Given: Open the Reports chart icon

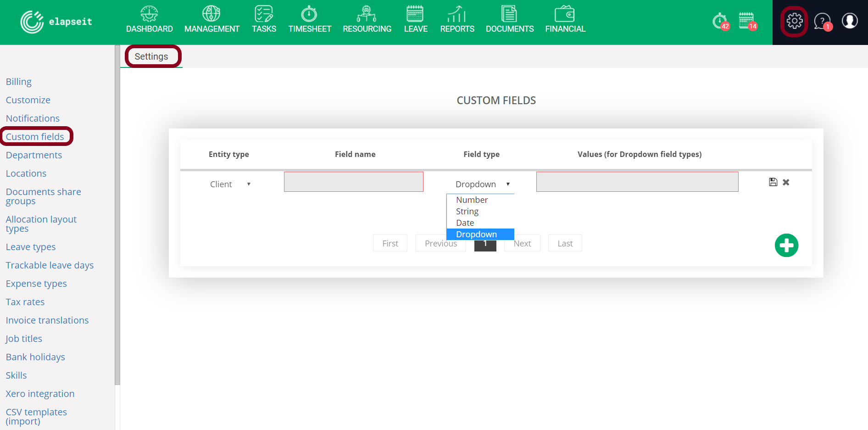Looking at the screenshot, I should click(457, 14).
